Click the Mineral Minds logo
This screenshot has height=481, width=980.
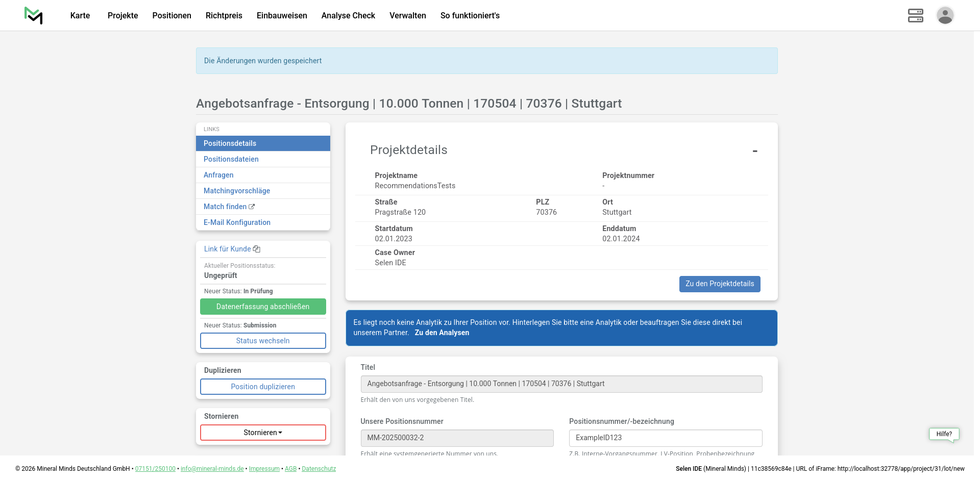34,15
